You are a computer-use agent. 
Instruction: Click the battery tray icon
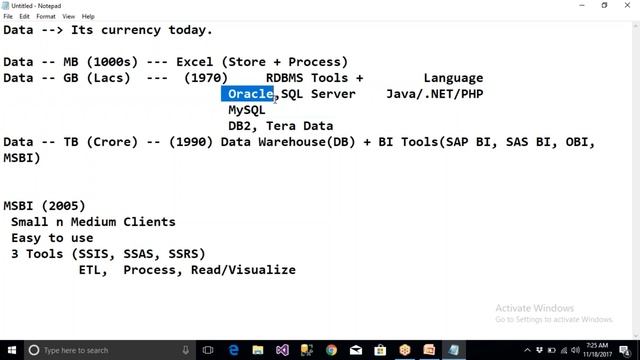click(551, 350)
